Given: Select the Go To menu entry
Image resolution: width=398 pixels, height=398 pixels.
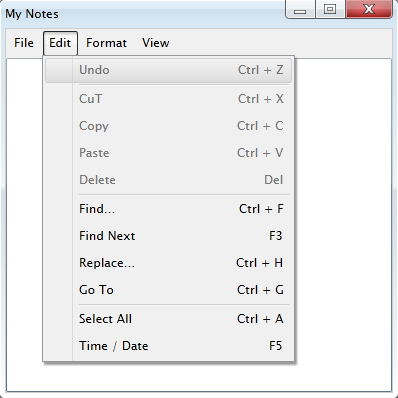Looking at the screenshot, I should tap(168, 290).
